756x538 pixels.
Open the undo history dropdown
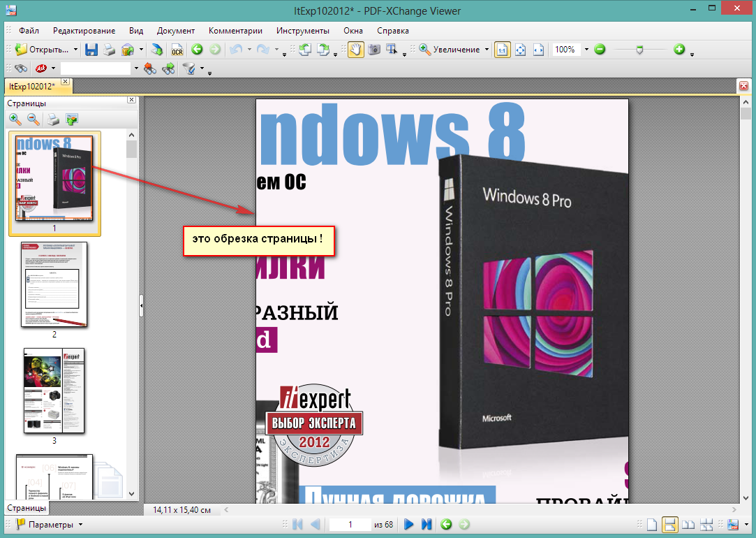(x=249, y=49)
